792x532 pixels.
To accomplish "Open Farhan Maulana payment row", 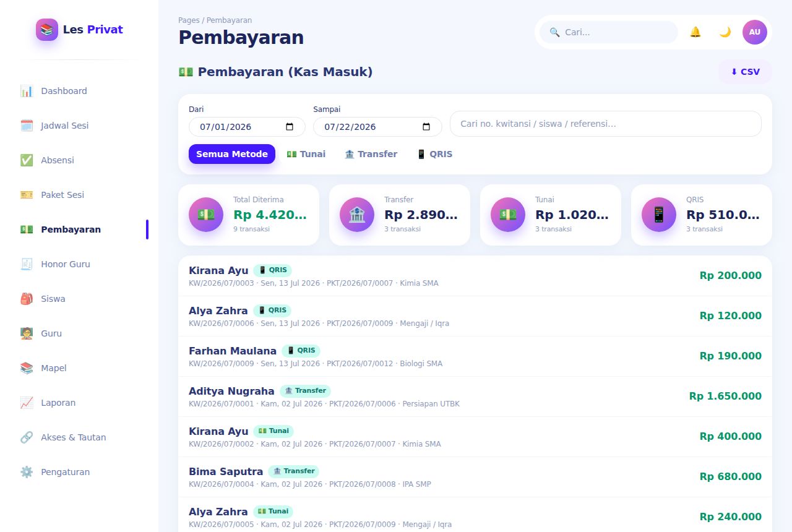I will pyautogui.click(x=475, y=356).
